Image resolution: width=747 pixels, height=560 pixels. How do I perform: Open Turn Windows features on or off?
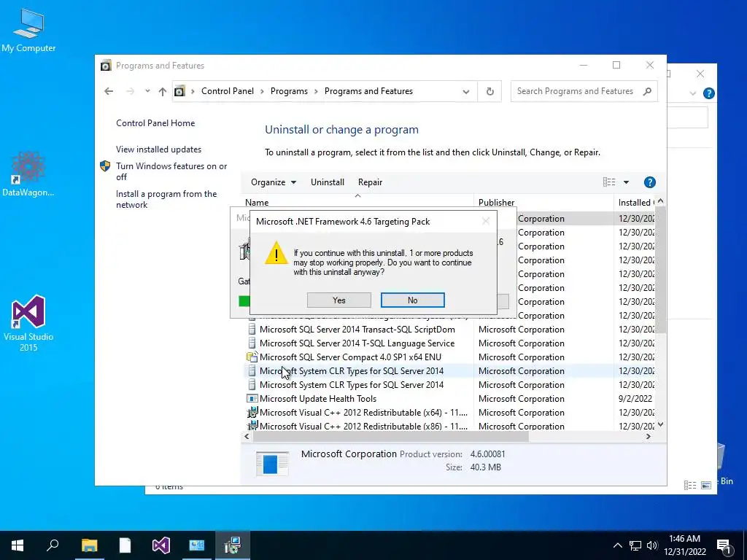click(x=171, y=171)
